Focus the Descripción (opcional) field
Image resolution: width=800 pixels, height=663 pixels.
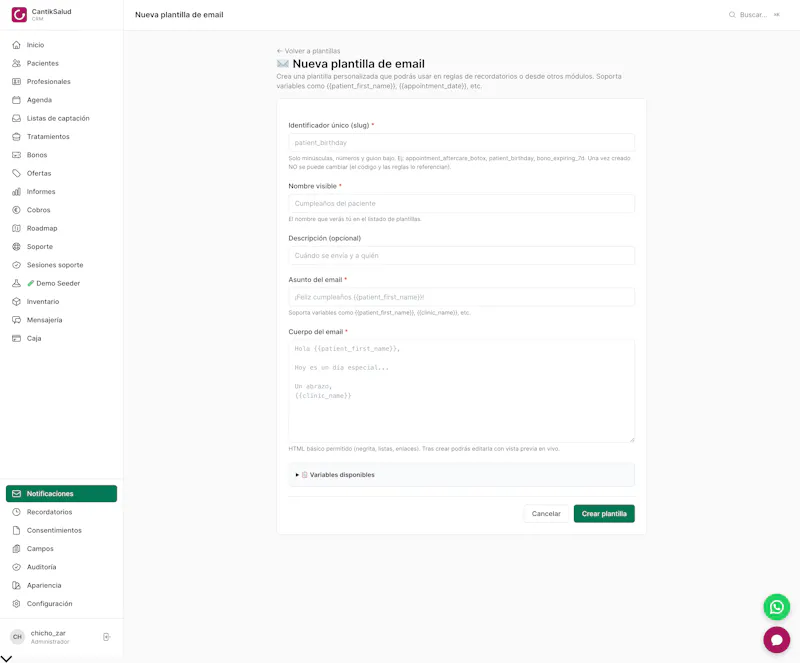tap(461, 256)
